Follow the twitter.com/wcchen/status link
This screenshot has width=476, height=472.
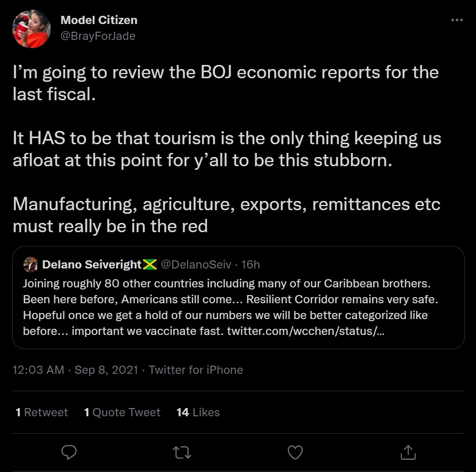click(x=306, y=331)
